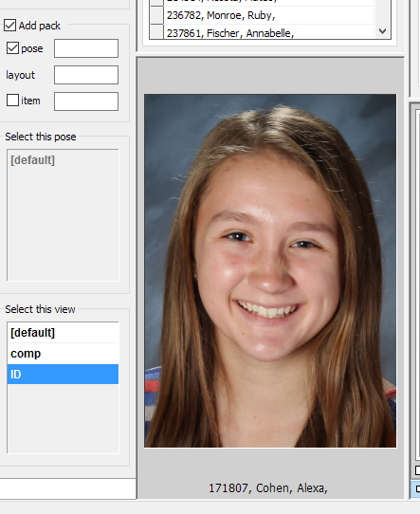
Task: Click the caption 171807, Cohen, Alexa
Action: click(268, 488)
